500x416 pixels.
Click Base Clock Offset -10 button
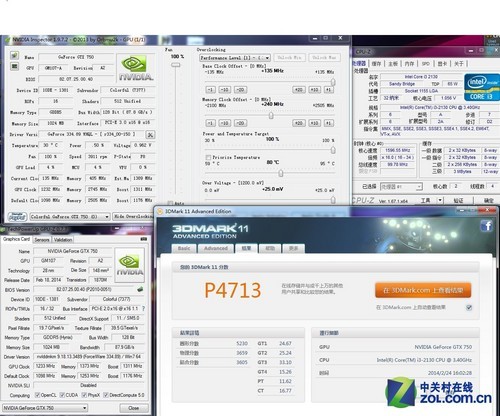tap(225, 90)
